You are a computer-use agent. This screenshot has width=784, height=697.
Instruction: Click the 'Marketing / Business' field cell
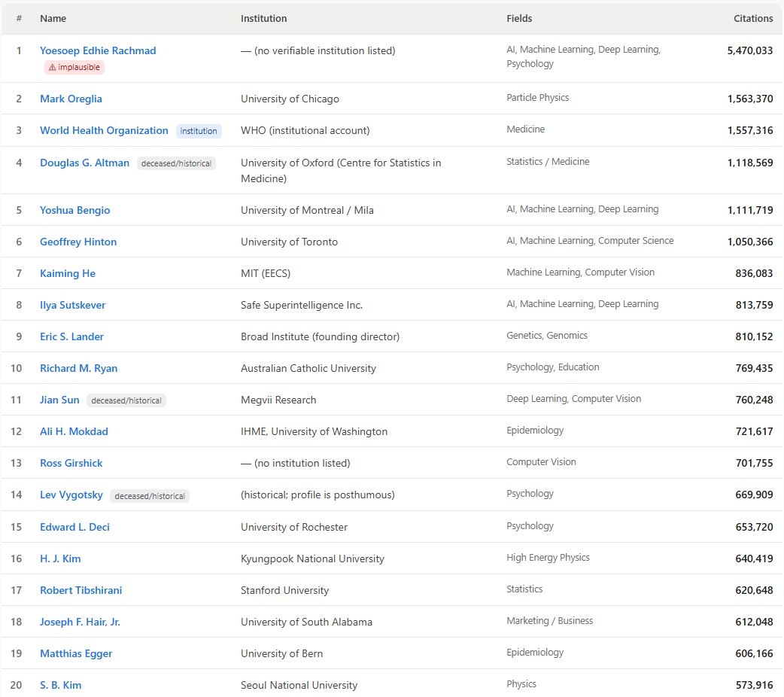[549, 620]
